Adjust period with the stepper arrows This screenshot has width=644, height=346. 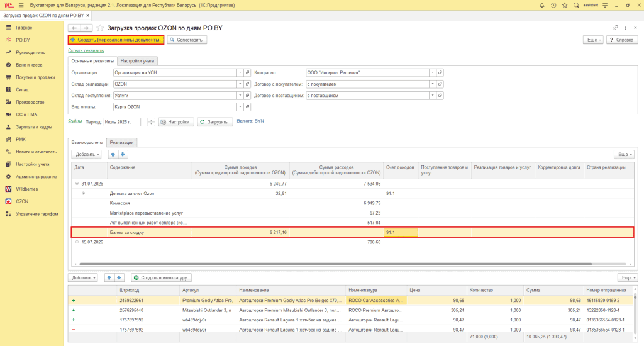tap(152, 122)
